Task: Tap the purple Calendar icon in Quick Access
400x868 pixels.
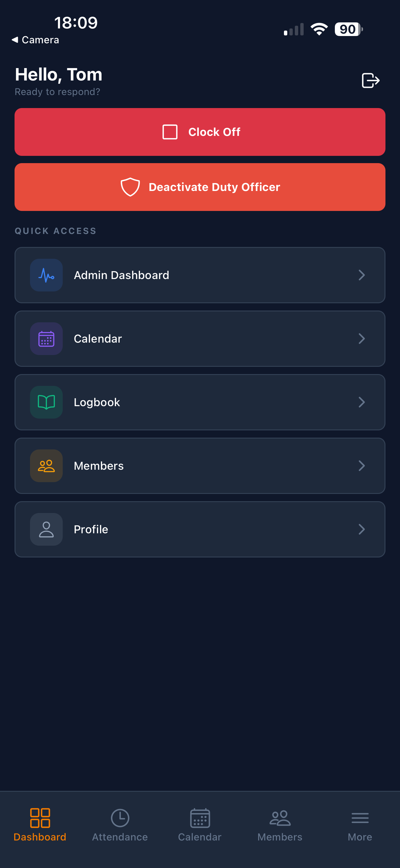Action: (47, 339)
